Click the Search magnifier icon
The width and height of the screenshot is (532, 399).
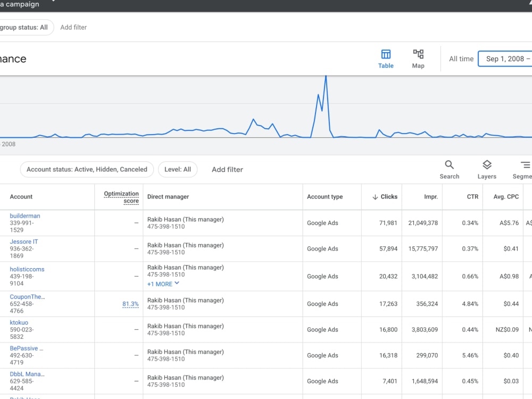coord(449,165)
